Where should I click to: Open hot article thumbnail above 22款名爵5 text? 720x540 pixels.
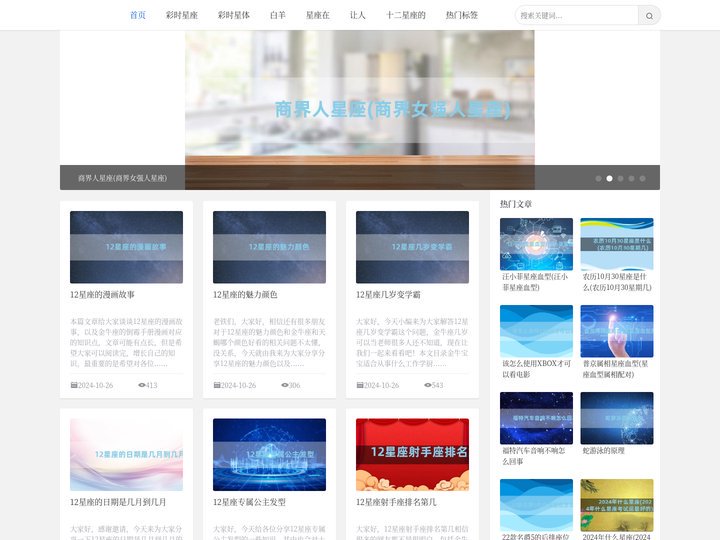click(x=536, y=505)
